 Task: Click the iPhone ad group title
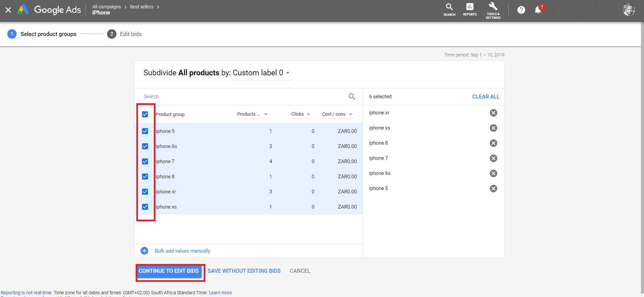(x=101, y=13)
